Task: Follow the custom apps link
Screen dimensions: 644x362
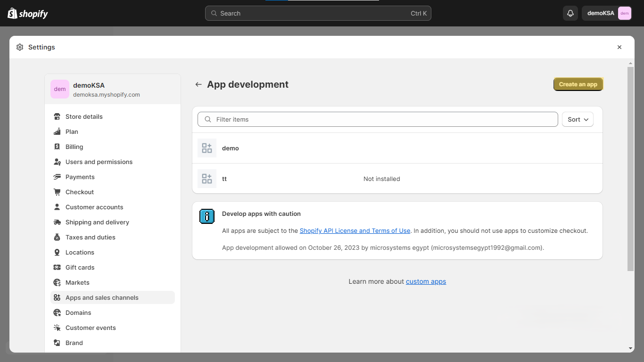Action: tap(426, 281)
